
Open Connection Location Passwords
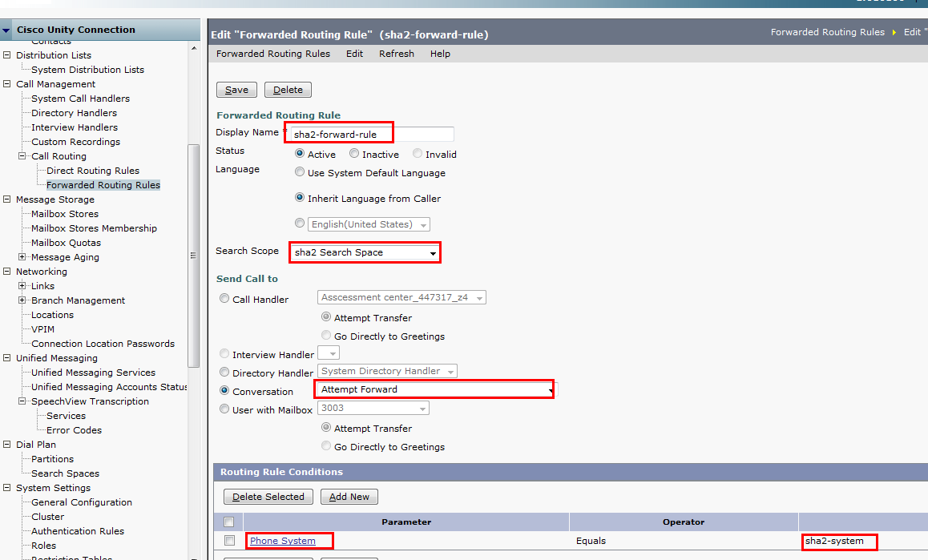103,344
